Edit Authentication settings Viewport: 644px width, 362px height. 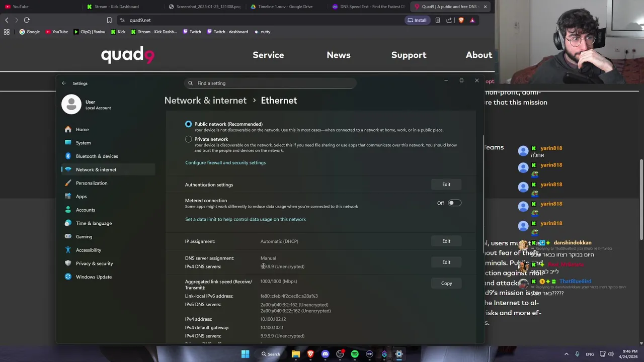(x=446, y=185)
